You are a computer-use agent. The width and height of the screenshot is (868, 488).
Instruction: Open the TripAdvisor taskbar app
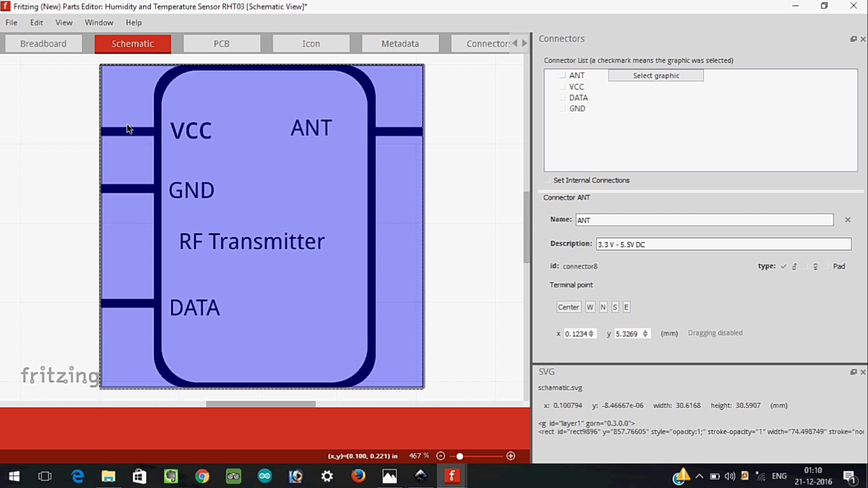233,476
